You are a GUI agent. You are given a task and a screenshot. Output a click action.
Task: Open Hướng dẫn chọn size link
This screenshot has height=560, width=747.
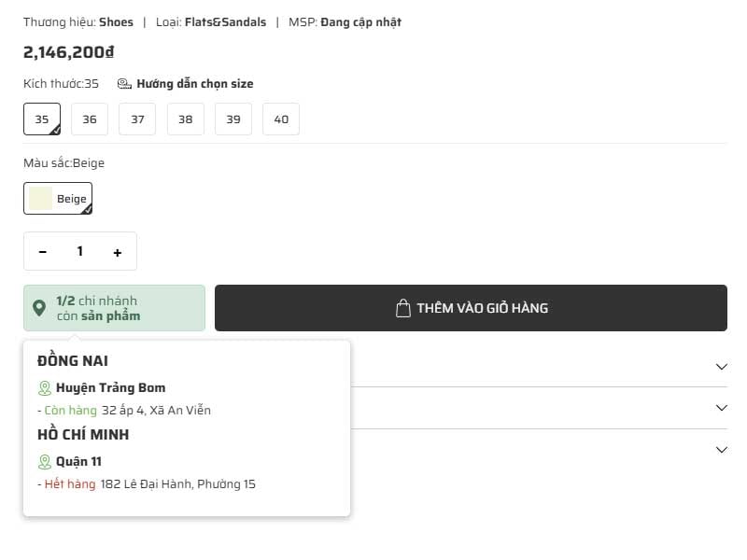point(194,84)
